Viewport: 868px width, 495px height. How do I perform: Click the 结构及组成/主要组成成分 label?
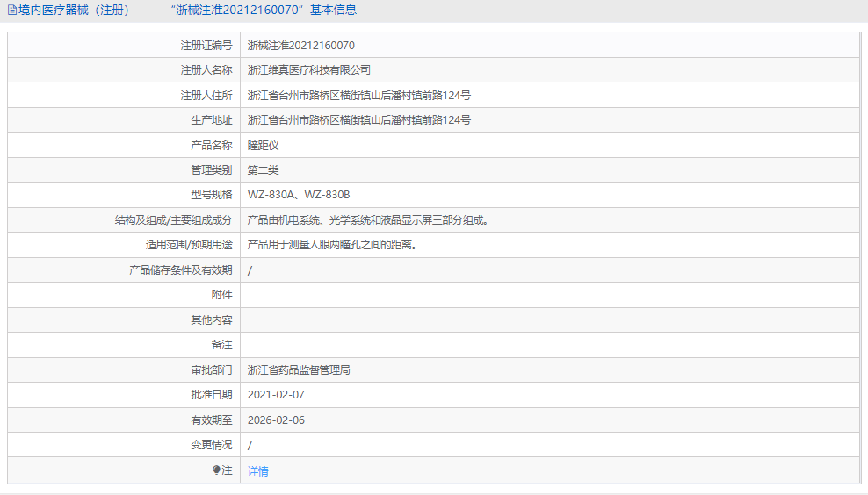(173, 220)
